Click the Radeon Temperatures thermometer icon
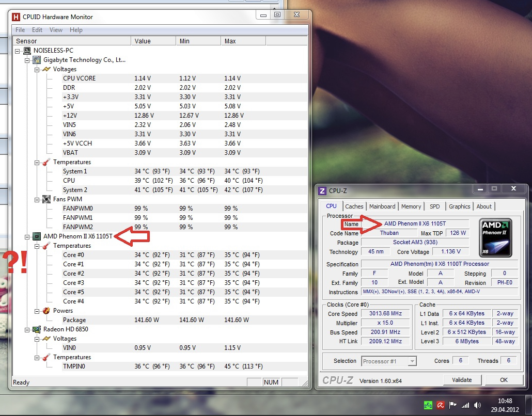This screenshot has height=416, width=532. (46, 357)
